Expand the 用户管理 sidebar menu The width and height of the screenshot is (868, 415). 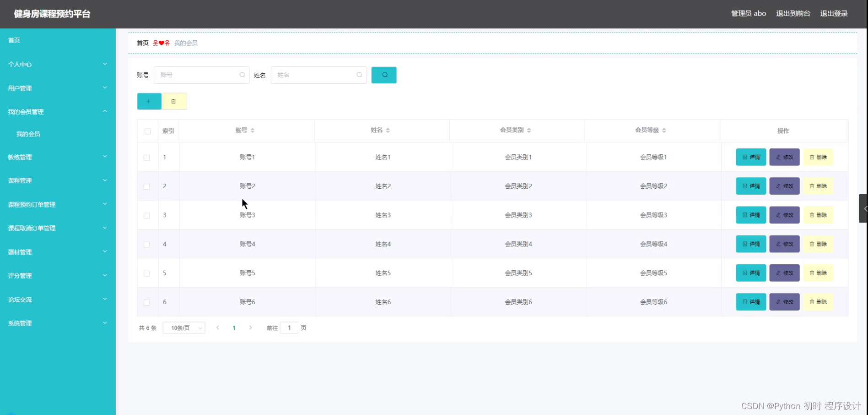(x=58, y=88)
